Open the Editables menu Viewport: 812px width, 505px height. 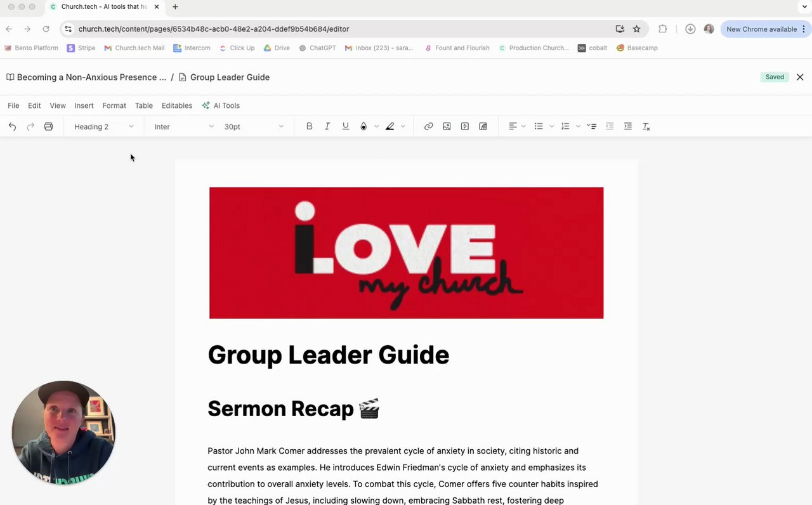(x=177, y=105)
